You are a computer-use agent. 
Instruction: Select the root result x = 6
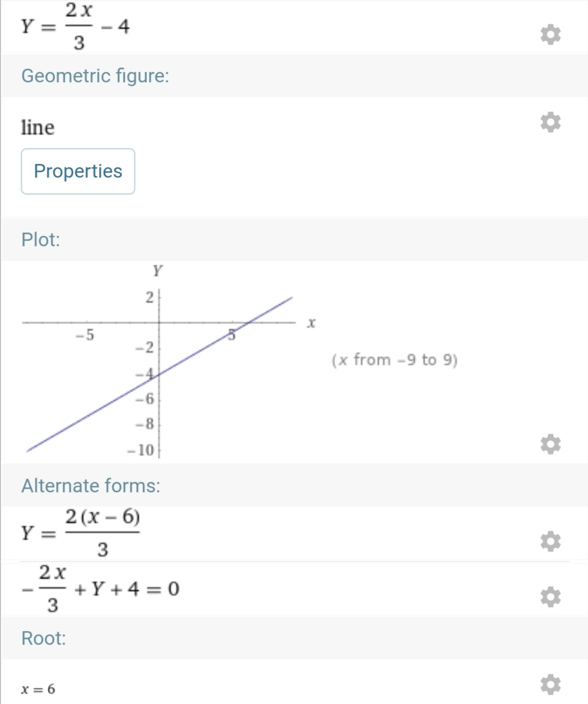(x=38, y=689)
